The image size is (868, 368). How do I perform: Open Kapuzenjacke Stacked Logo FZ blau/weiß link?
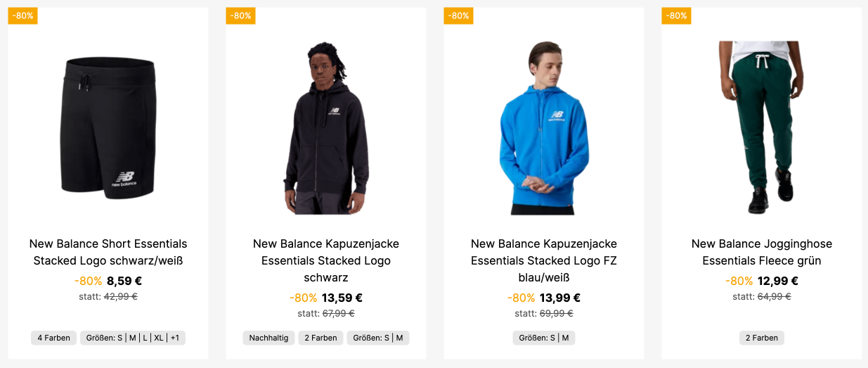544,260
